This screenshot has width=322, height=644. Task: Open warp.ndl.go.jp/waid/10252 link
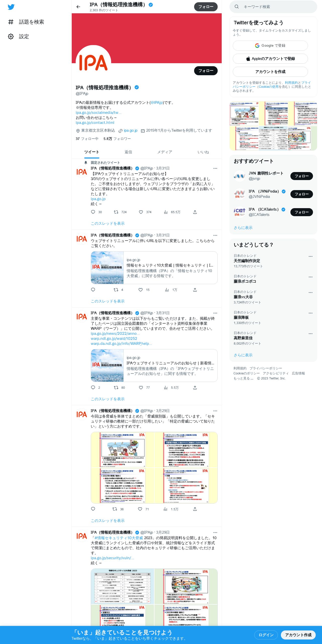coord(114,339)
